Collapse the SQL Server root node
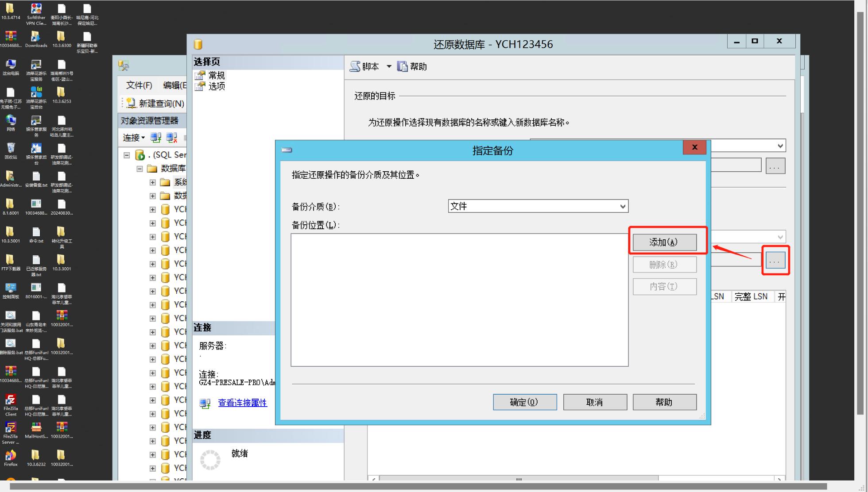The image size is (868, 492). point(127,155)
